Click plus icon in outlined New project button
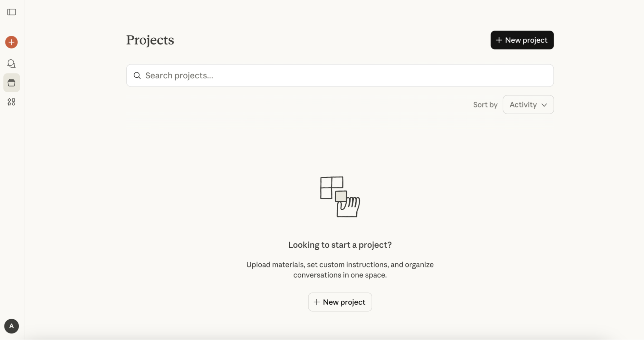The width and height of the screenshot is (644, 340). [x=317, y=302]
